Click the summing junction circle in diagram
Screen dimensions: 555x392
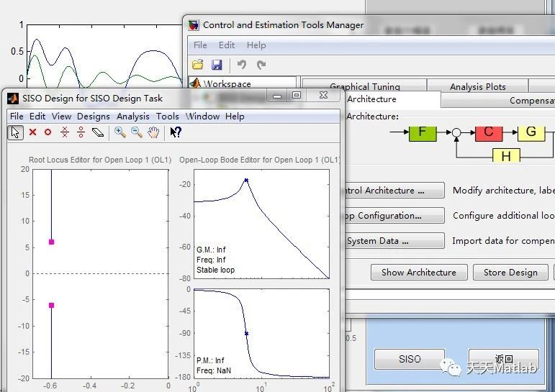pos(456,132)
